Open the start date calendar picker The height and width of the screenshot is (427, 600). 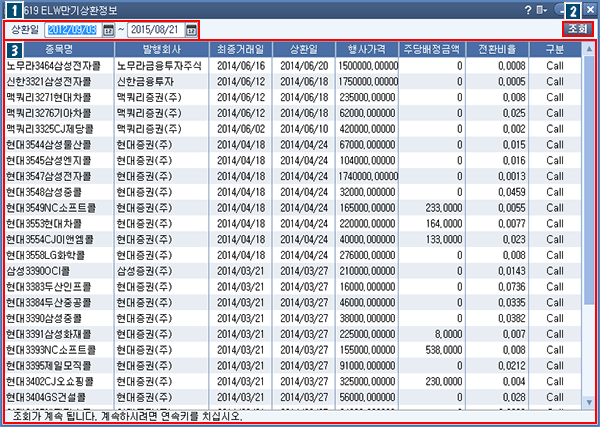click(108, 30)
